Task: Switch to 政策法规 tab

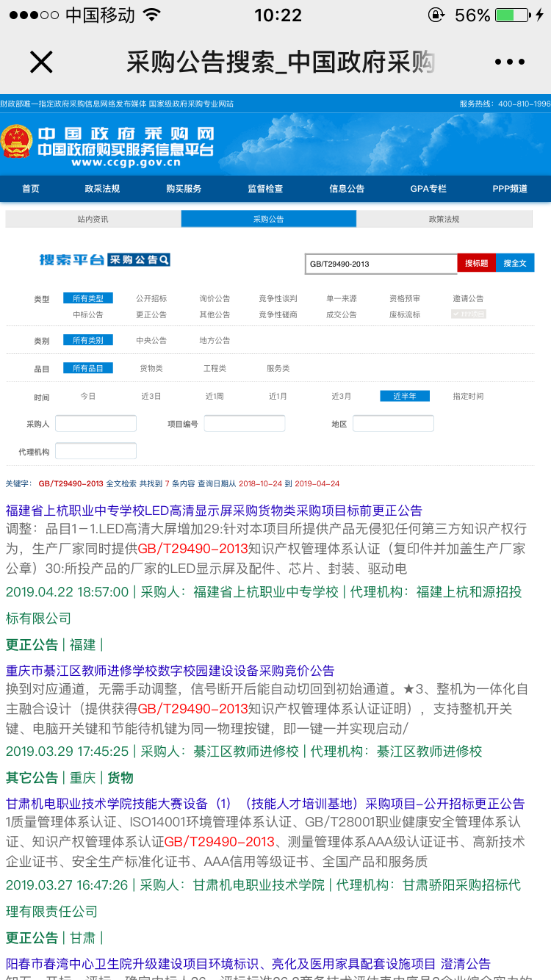Action: 444,219
